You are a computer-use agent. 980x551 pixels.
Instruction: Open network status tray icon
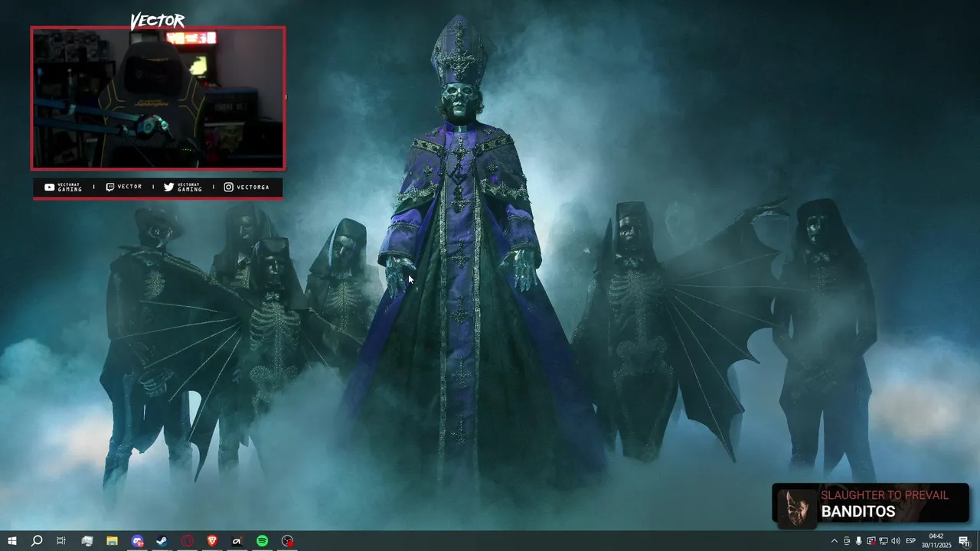pos(883,541)
